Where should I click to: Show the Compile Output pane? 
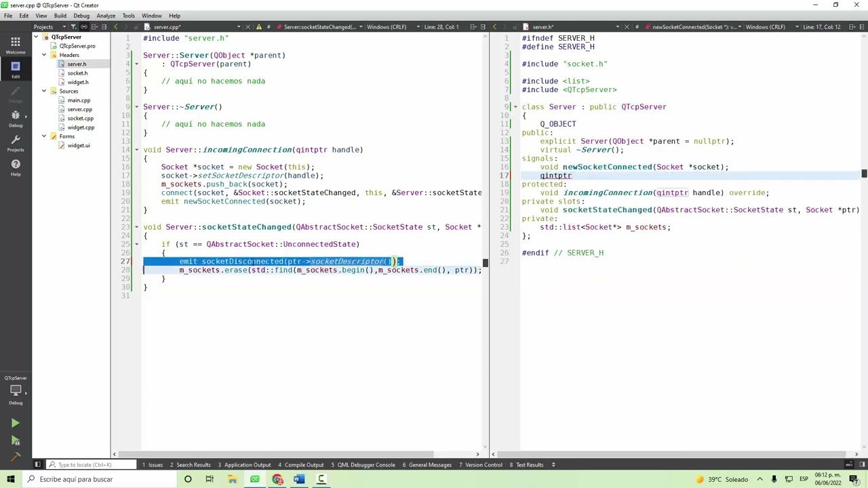(301, 465)
